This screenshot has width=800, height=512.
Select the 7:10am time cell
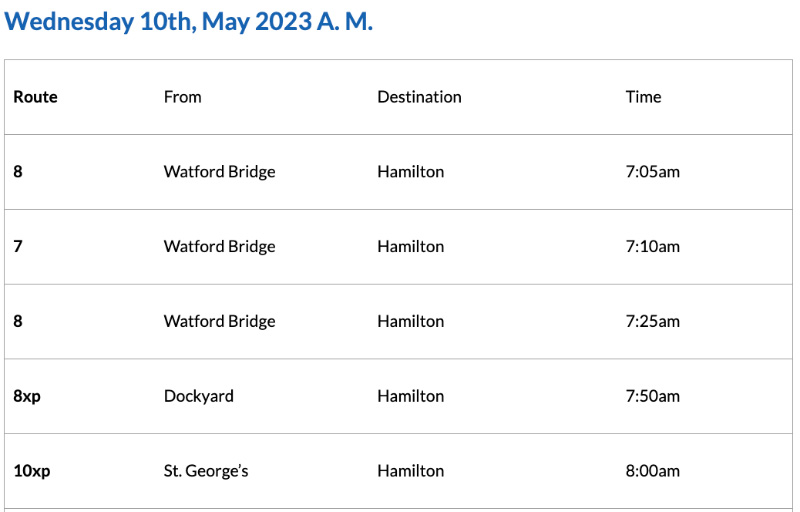pyautogui.click(x=652, y=247)
